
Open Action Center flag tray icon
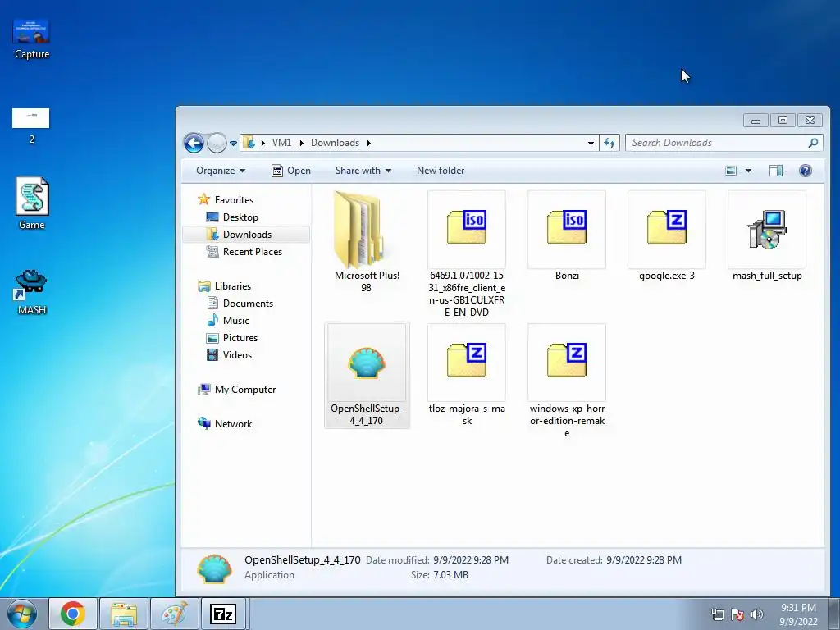point(737,614)
